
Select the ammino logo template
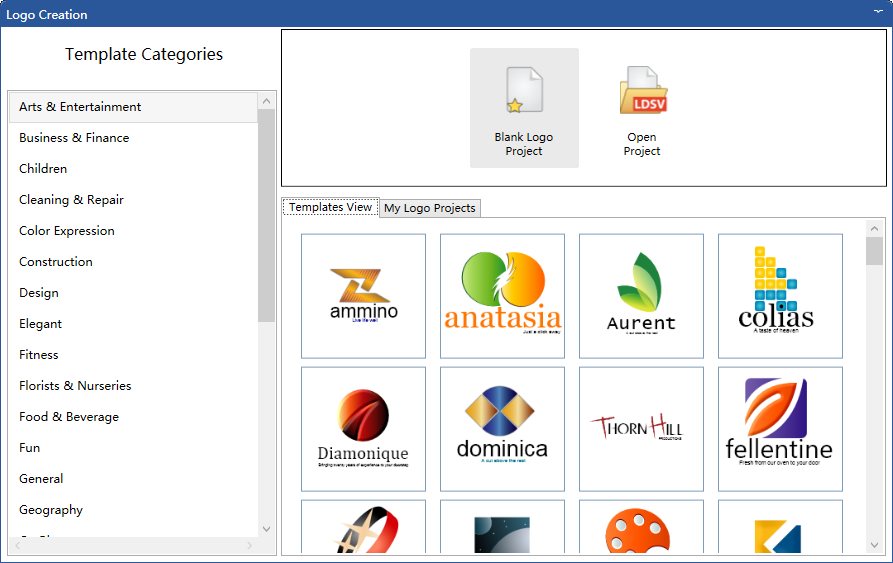click(363, 296)
